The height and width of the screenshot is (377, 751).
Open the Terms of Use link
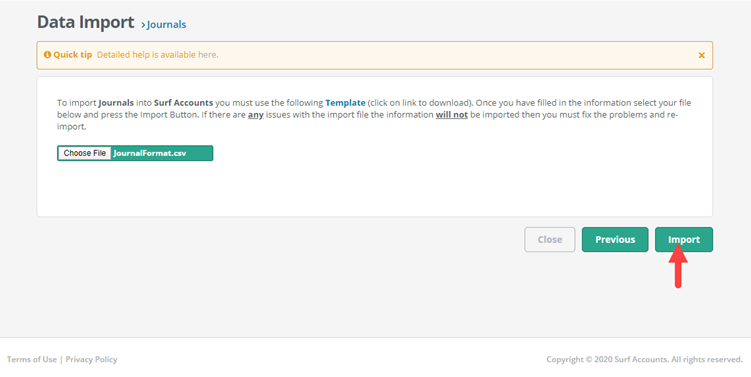pyautogui.click(x=32, y=359)
